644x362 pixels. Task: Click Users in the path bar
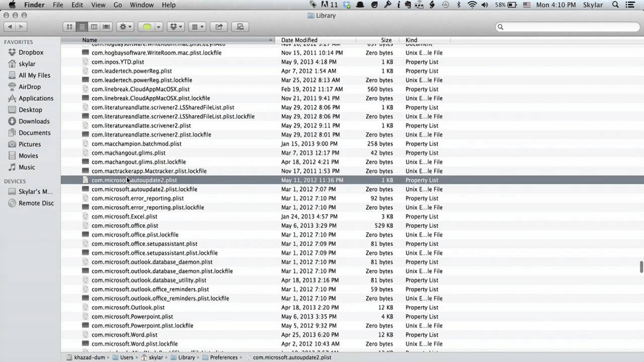[122, 357]
